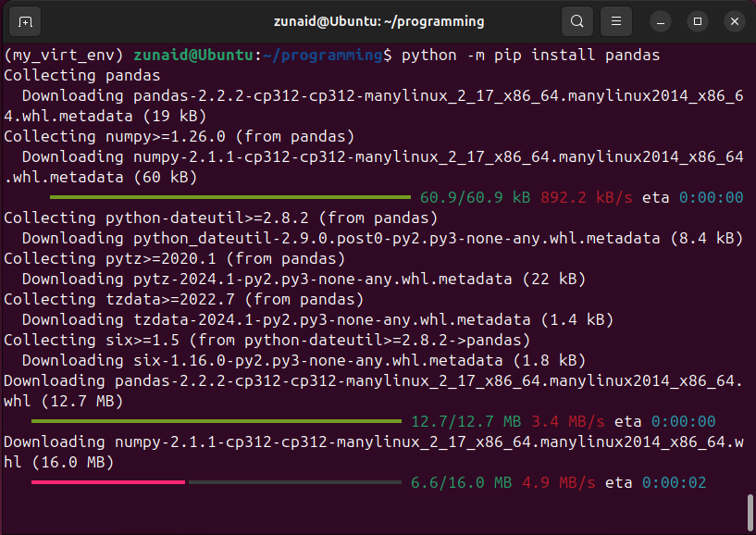Click the magnifying glass in the header bar

click(x=576, y=20)
